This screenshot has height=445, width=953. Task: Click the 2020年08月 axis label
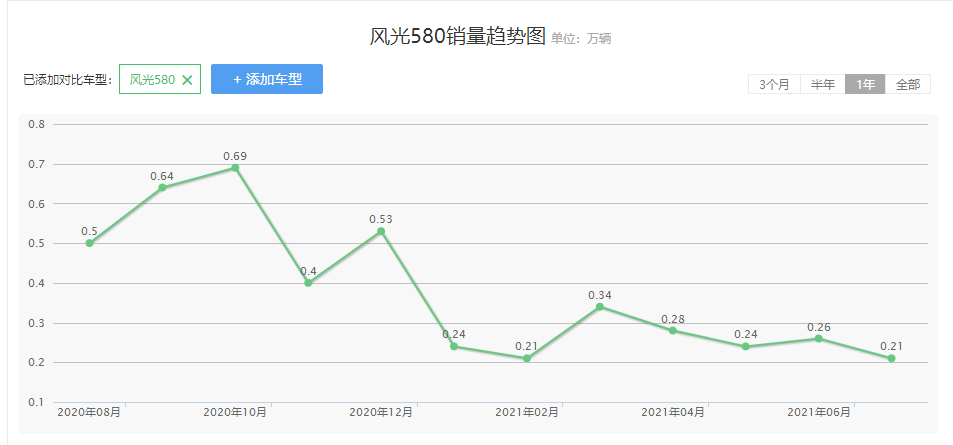[x=89, y=412]
